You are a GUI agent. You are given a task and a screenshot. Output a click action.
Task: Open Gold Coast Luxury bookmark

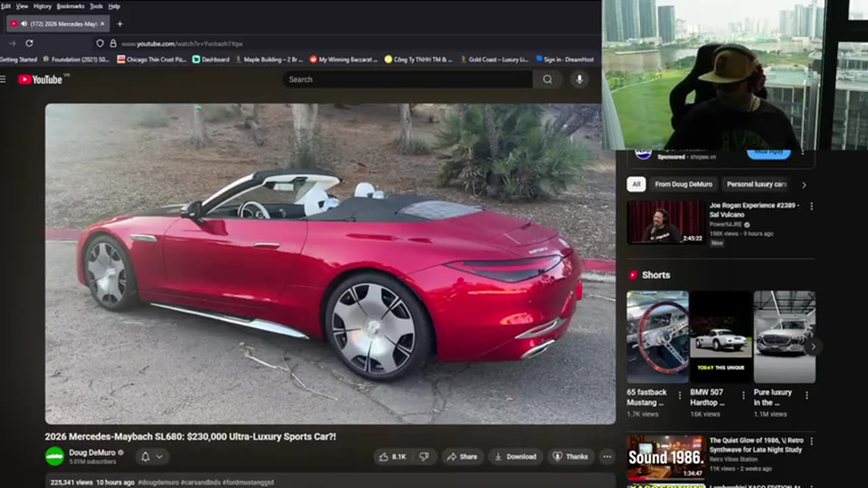click(494, 60)
